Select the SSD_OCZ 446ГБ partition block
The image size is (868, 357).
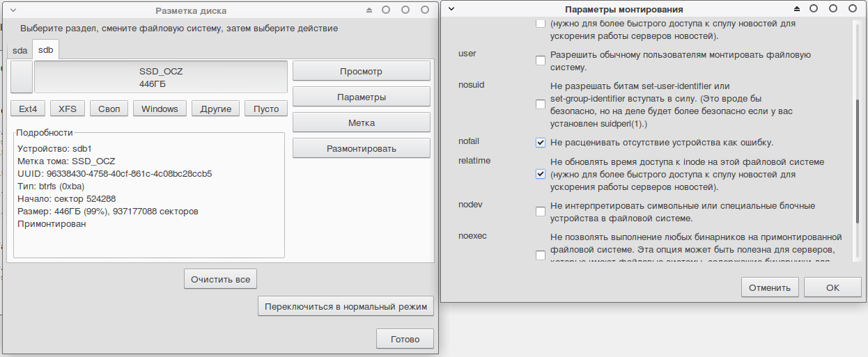click(160, 77)
